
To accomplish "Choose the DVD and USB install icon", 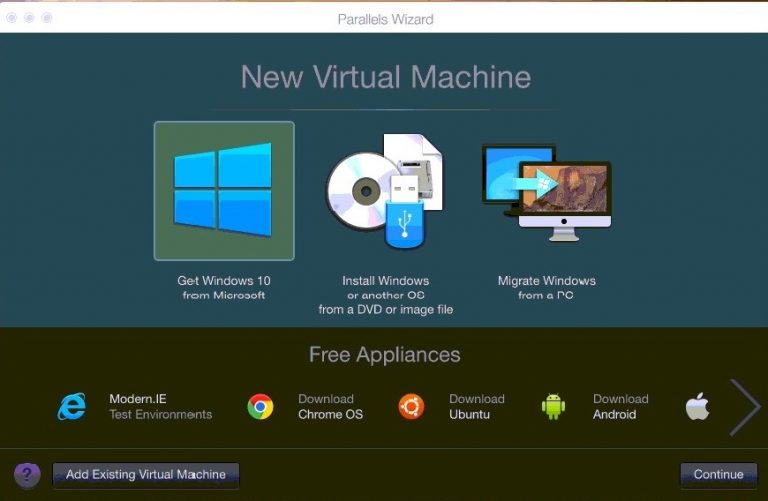I will (385, 191).
